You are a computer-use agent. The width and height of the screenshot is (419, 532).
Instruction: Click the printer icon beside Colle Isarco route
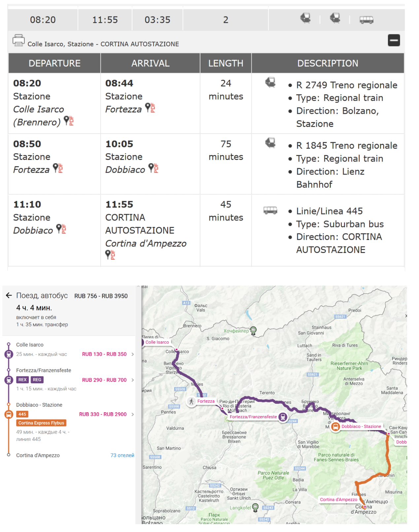tap(18, 40)
